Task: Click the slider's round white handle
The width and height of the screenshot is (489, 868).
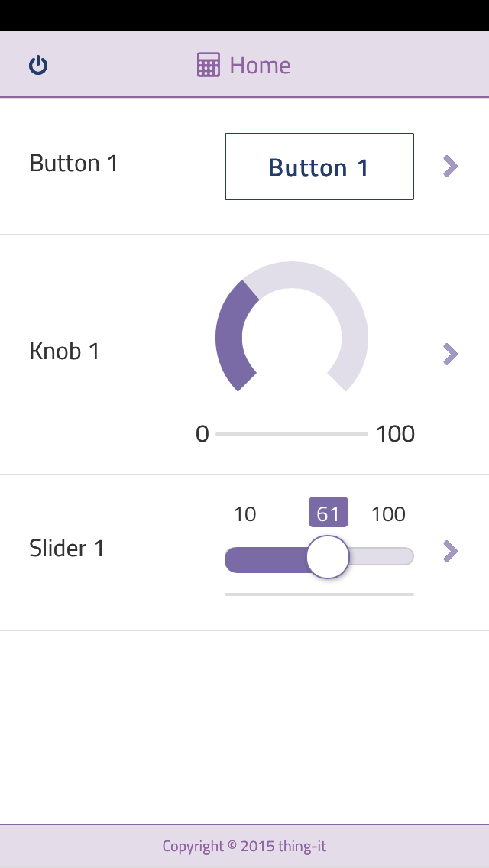Action: point(328,558)
